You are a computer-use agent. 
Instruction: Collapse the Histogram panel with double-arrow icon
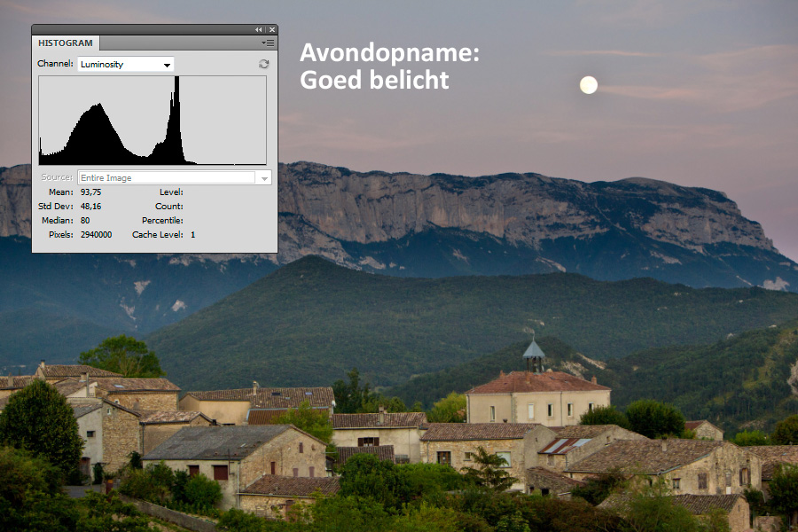tap(259, 29)
